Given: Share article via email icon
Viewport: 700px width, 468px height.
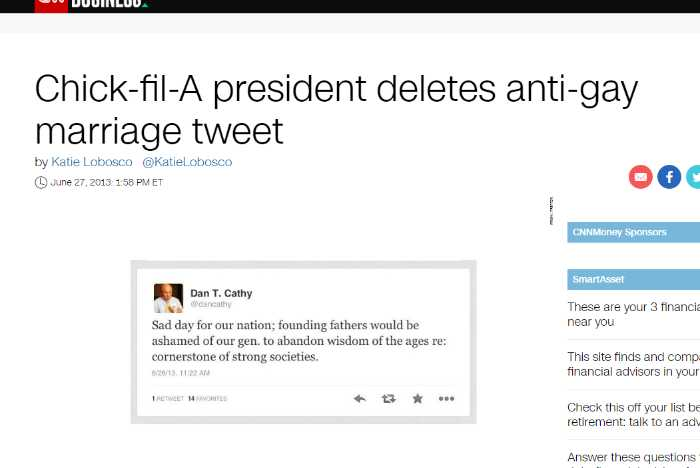Looking at the screenshot, I should pos(640,177).
